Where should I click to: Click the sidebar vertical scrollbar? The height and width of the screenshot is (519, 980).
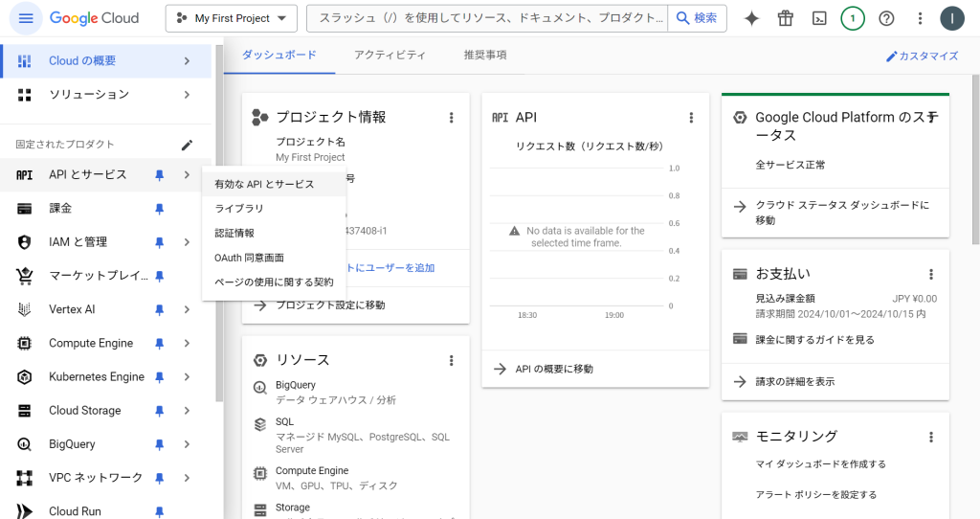[219, 224]
